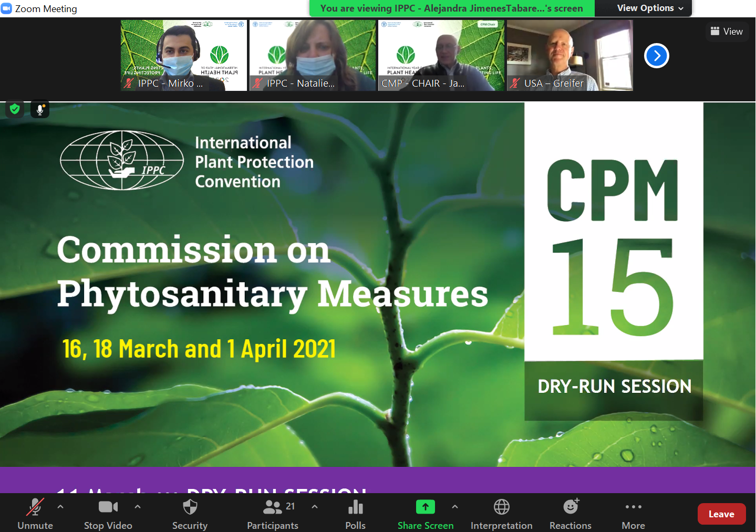Image resolution: width=756 pixels, height=532 pixels.
Task: Select the CMP - CHAIR video thumbnail
Action: 441,55
